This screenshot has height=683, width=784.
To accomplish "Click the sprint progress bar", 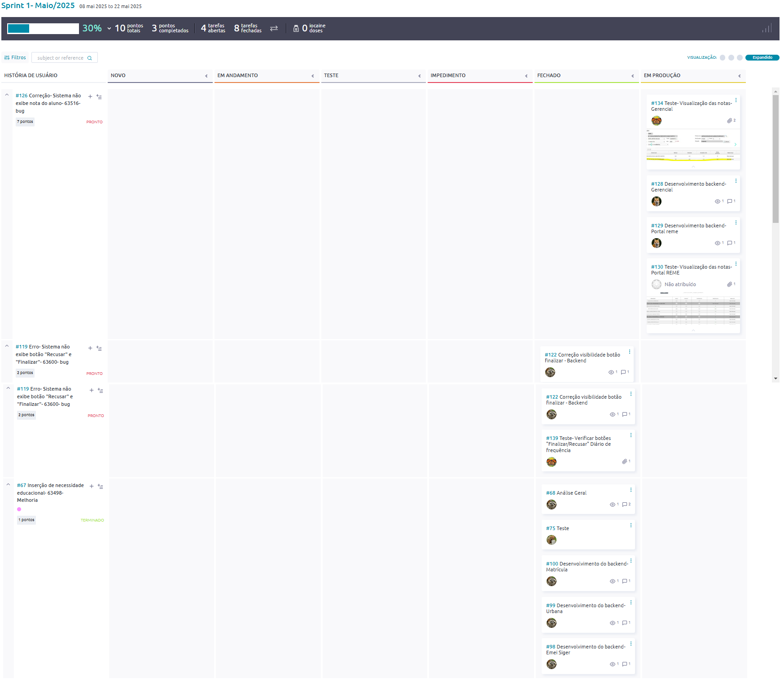I will point(43,28).
